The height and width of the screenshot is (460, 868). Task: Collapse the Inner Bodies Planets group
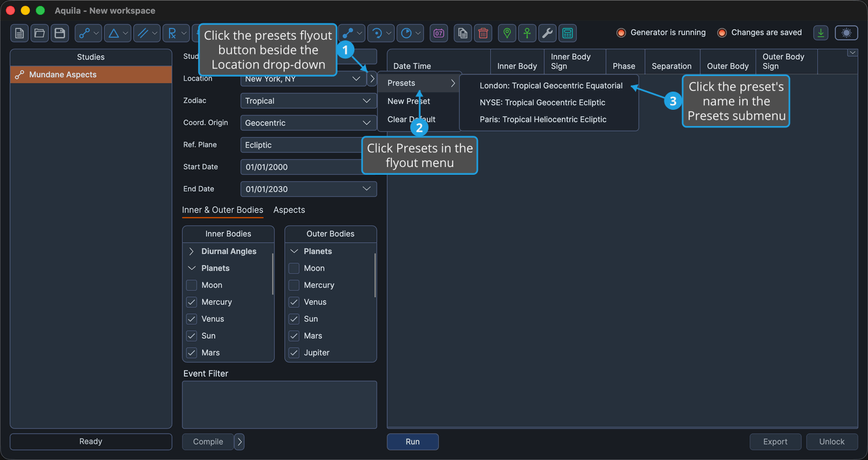click(191, 268)
